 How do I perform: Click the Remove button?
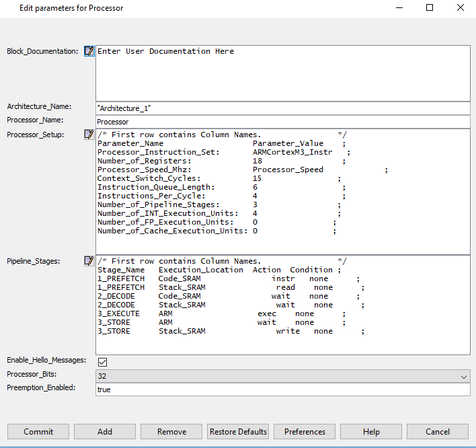pos(171,432)
